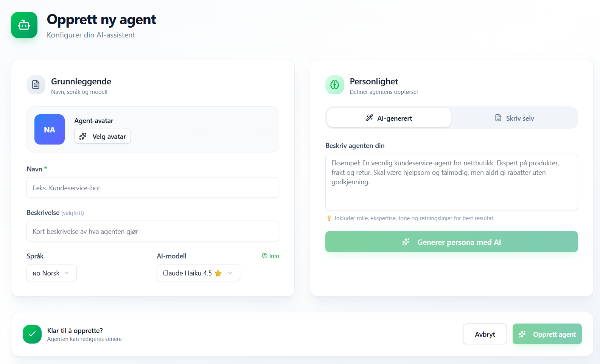Image resolution: width=600 pixels, height=364 pixels.
Task: Click the lightbulb tip icon
Action: point(329,218)
